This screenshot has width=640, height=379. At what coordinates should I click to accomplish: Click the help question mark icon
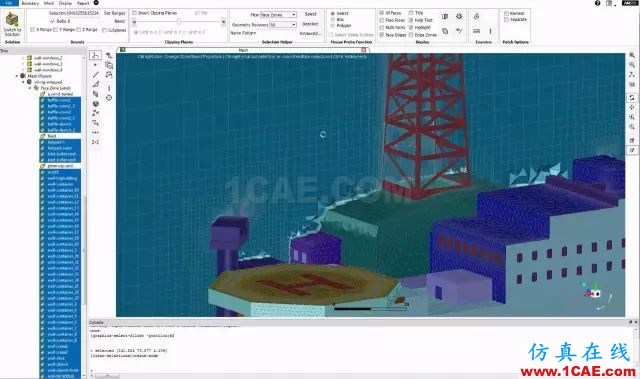click(x=597, y=3)
